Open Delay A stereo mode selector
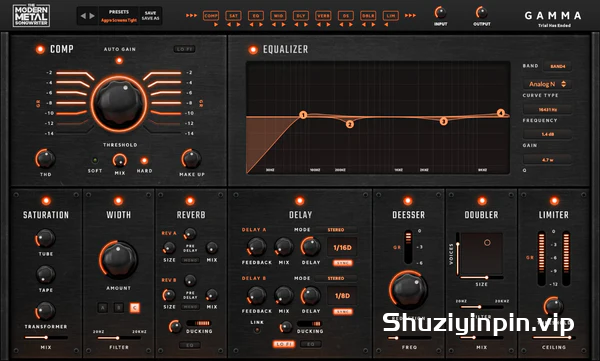Image resolution: width=600 pixels, height=361 pixels. pyautogui.click(x=336, y=230)
